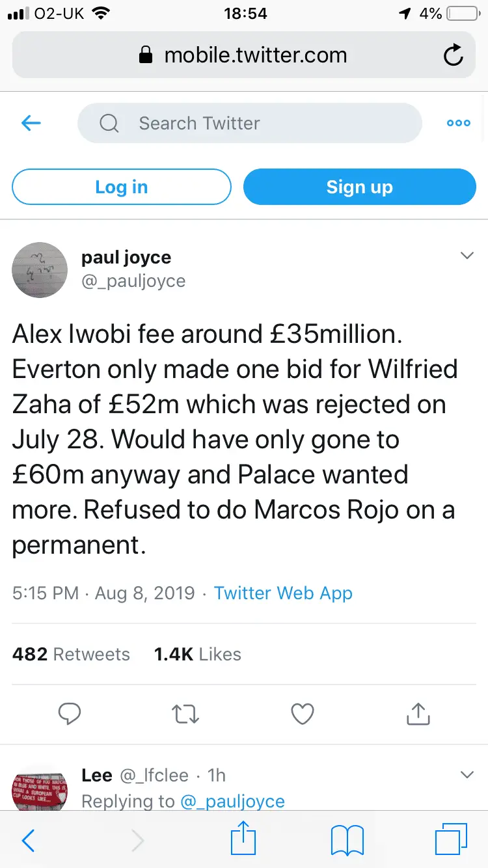The width and height of the screenshot is (488, 868).
Task: Expand Lee's reply options chevron
Action: (467, 774)
